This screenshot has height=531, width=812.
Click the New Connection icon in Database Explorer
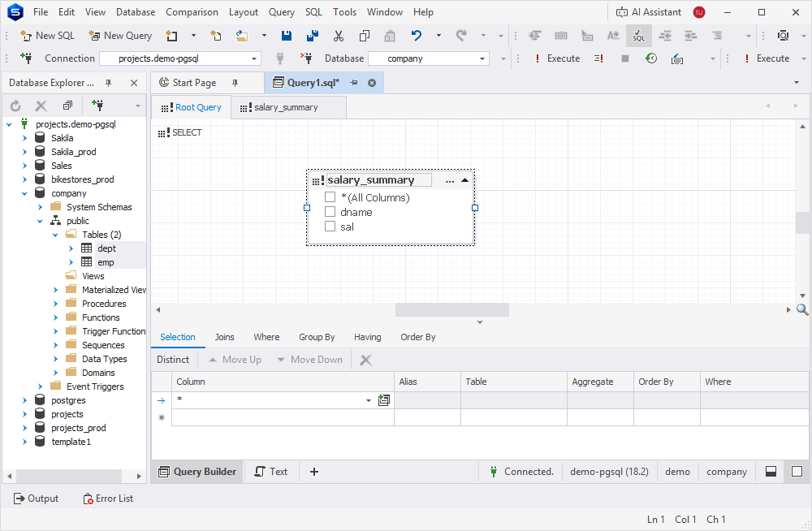click(x=97, y=106)
